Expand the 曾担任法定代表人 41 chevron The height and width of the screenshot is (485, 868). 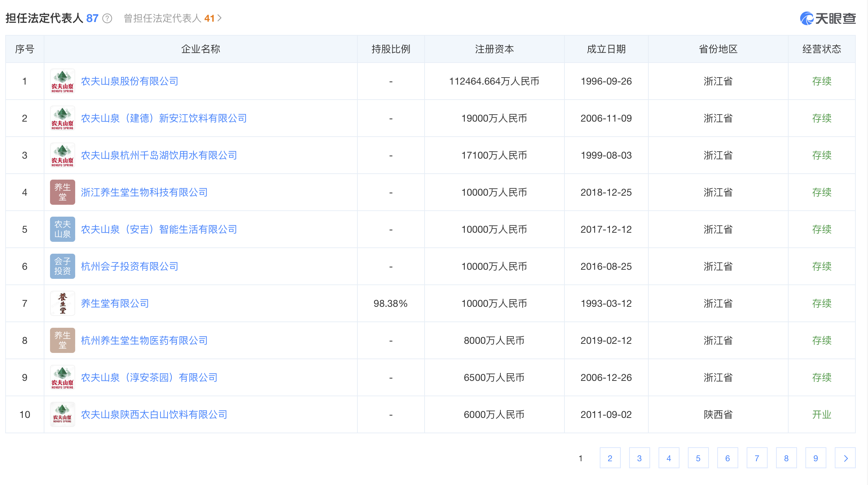(220, 18)
